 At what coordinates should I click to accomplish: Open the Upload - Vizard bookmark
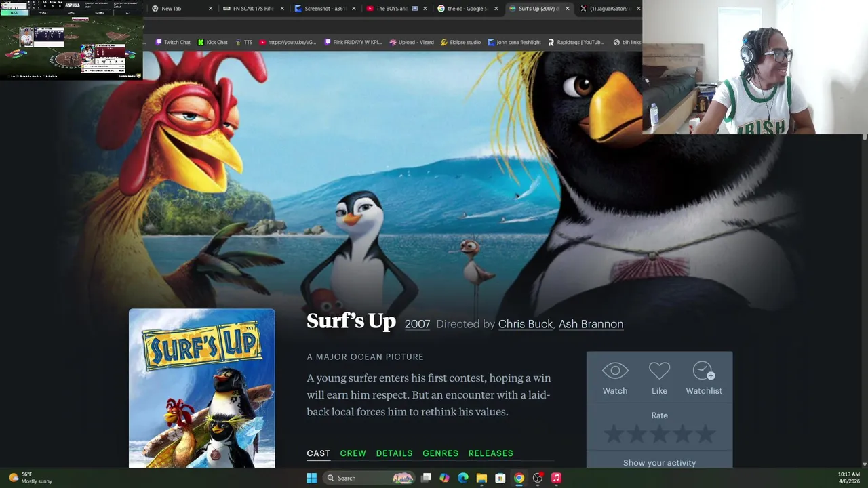point(412,42)
